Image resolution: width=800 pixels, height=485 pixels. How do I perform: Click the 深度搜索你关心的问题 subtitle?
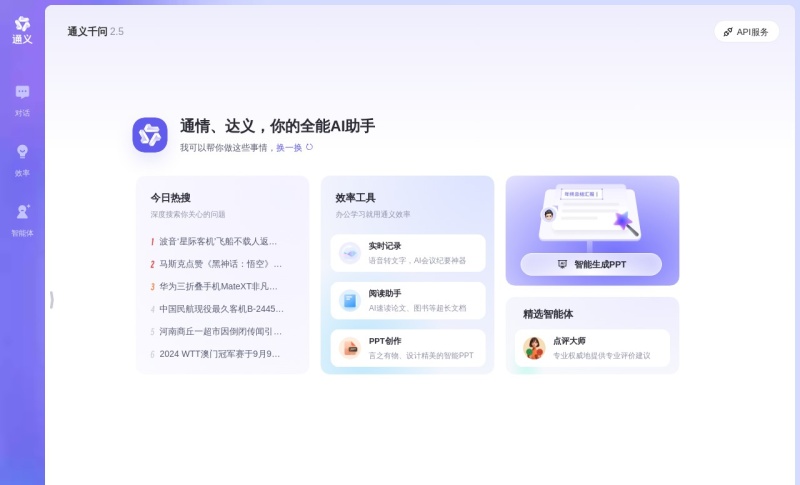[x=188, y=214]
